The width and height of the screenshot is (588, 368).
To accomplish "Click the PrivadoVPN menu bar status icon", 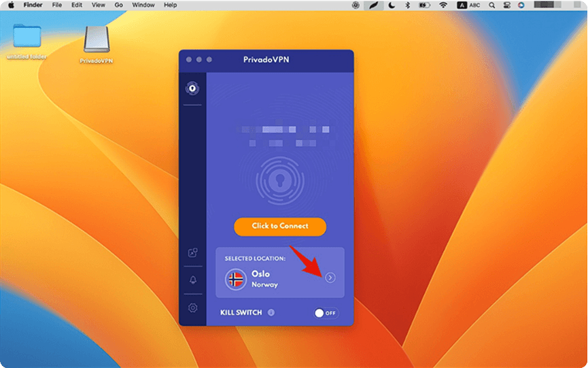I will tap(356, 5).
